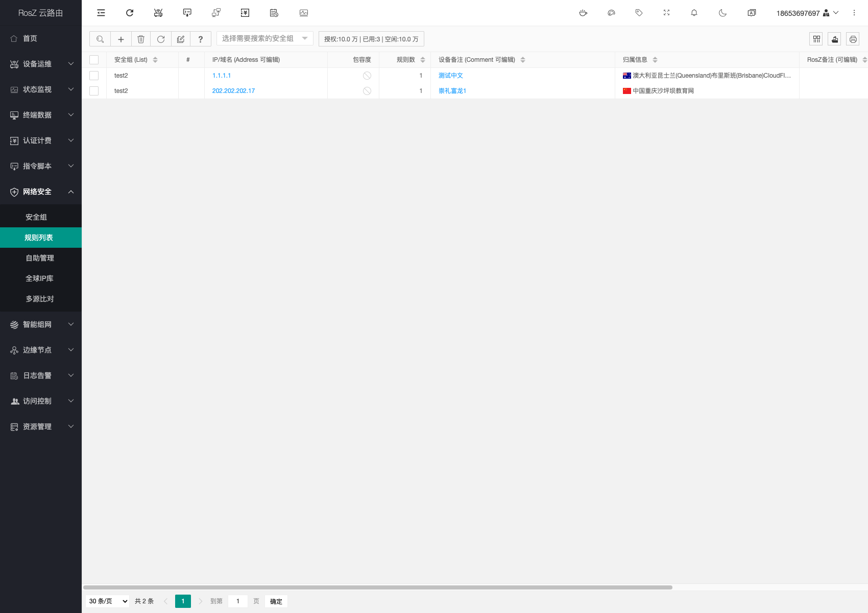Image resolution: width=868 pixels, height=613 pixels.
Task: Click the 确定 pagination confirm button
Action: tap(276, 601)
